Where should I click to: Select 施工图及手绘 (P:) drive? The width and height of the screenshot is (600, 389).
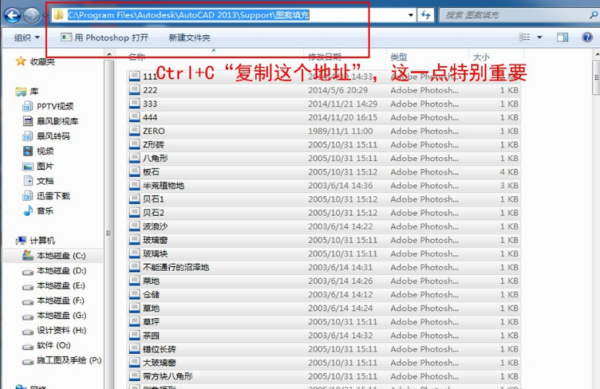point(62,360)
